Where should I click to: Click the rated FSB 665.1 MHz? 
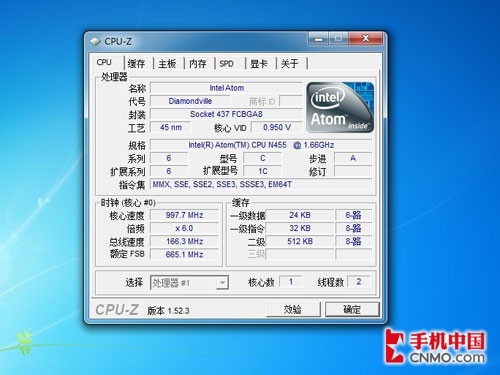pos(184,254)
